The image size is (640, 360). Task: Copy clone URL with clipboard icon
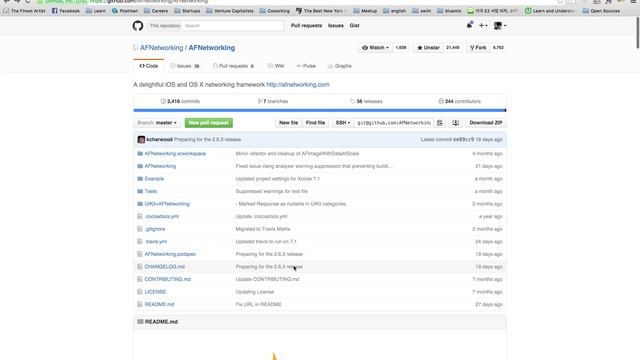[440, 123]
